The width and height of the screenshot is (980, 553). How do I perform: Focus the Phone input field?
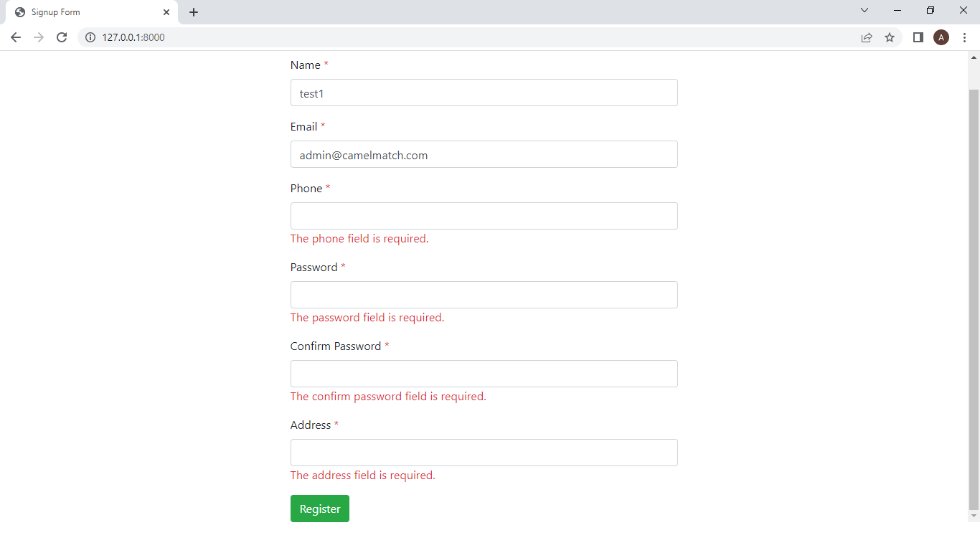point(484,216)
